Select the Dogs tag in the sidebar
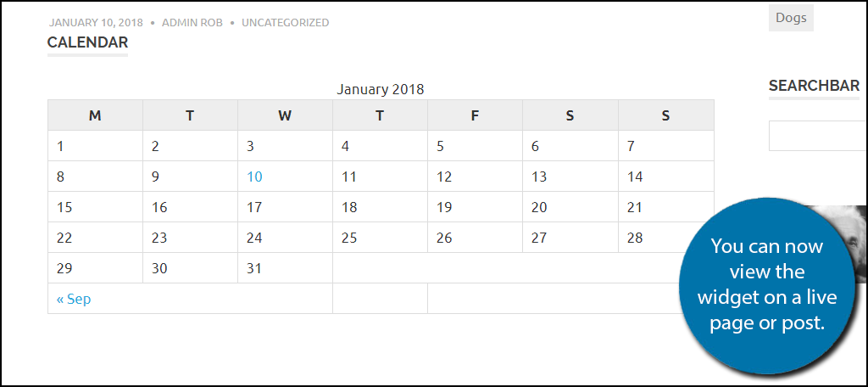Screen dimensions: 868x387 (x=791, y=18)
